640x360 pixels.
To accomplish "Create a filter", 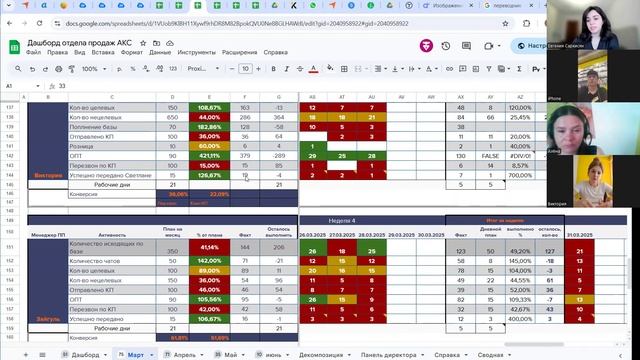I will [489, 69].
